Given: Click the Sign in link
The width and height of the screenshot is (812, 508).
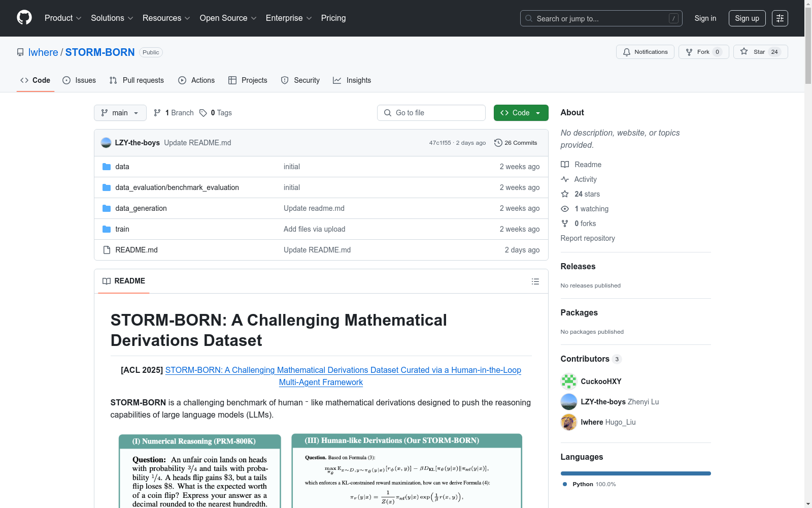Looking at the screenshot, I should tap(705, 18).
